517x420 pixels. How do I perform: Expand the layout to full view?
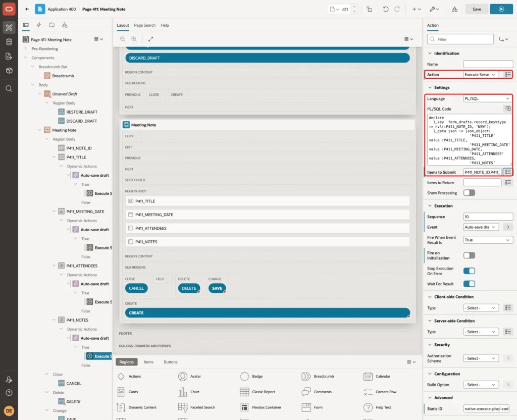click(150, 39)
